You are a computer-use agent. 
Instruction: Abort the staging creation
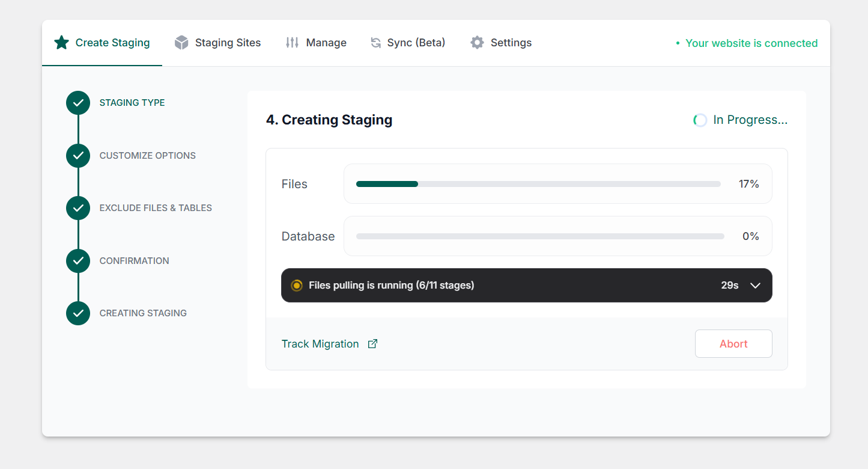[x=733, y=344]
